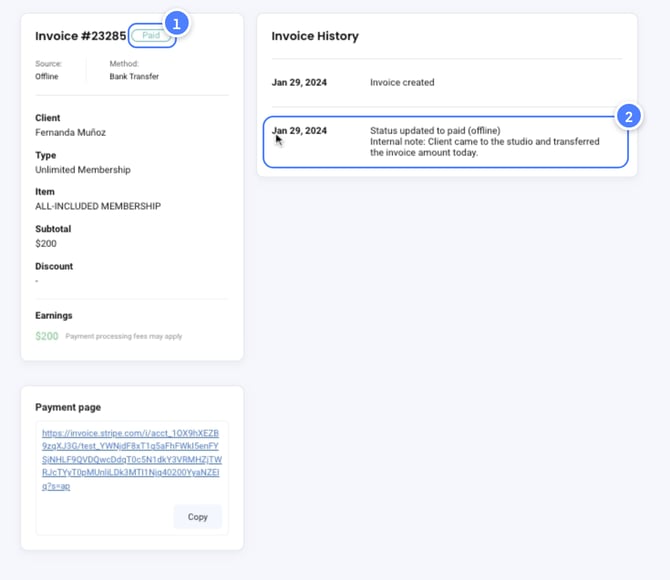Click the Subtotal label
The width and height of the screenshot is (670, 580).
(53, 229)
